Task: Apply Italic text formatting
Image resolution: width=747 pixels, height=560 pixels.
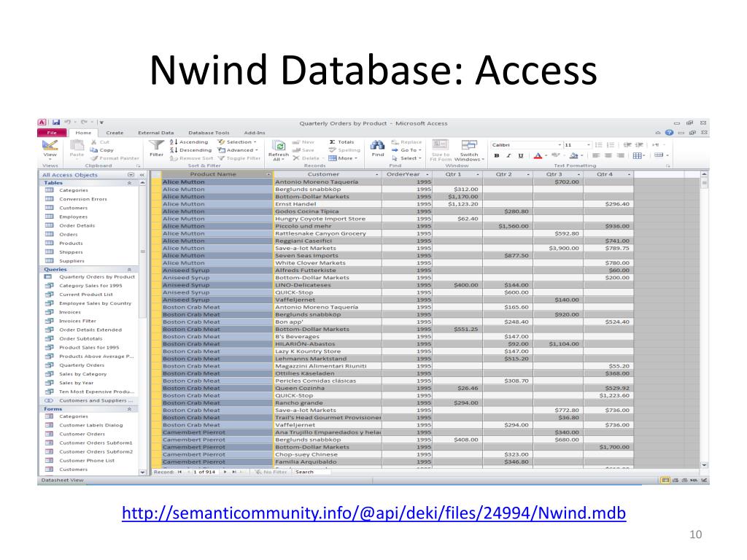Action: coord(508,156)
